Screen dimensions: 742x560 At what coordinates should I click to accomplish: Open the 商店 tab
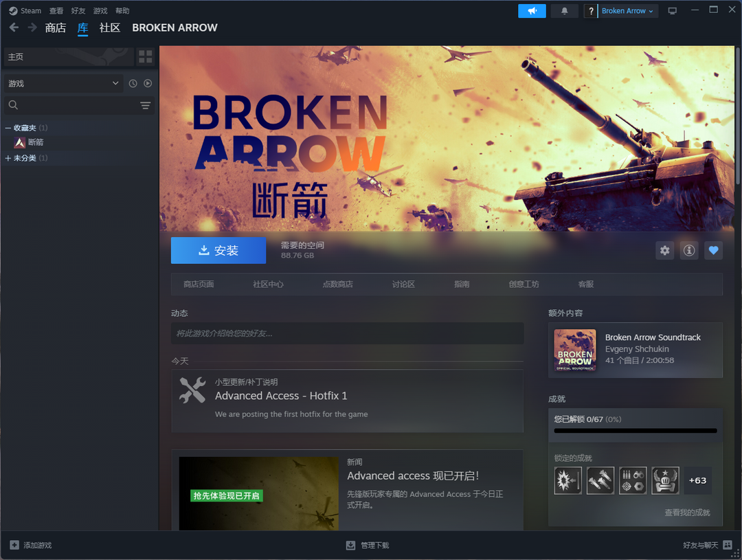coord(56,27)
